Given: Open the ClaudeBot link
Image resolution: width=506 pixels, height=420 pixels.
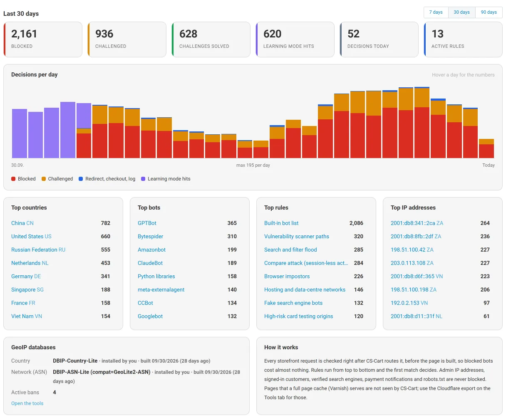Looking at the screenshot, I should click(150, 263).
